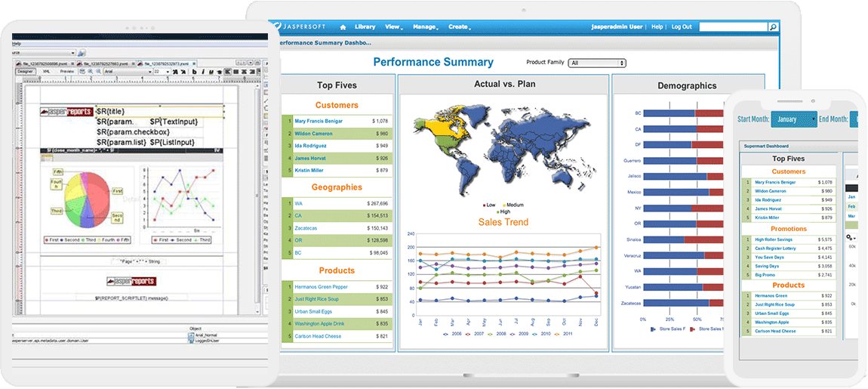Open customer Mary Francis Benigar on the laptop
This screenshot has width=868, height=389.
(319, 121)
